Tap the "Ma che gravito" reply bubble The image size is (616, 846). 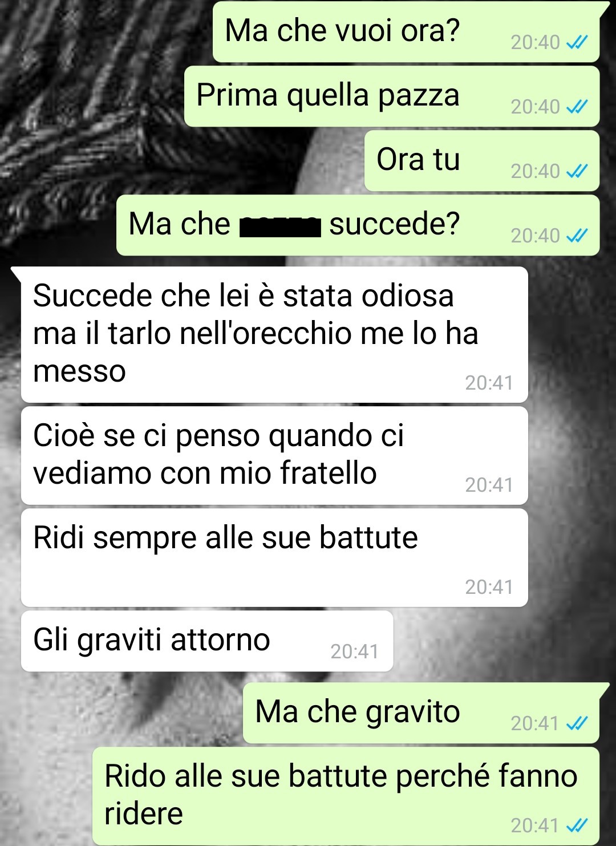pos(422,713)
